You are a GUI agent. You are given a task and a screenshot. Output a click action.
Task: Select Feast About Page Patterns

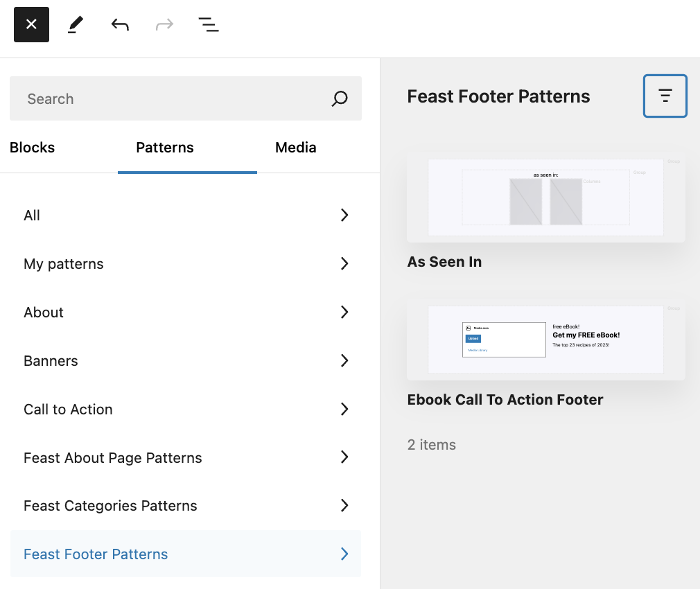186,458
